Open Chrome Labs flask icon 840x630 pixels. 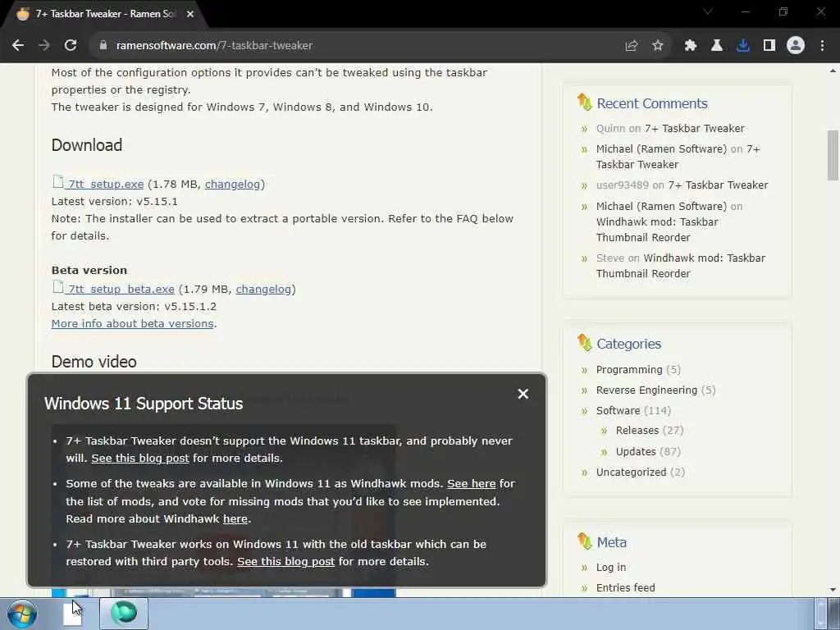point(717,46)
